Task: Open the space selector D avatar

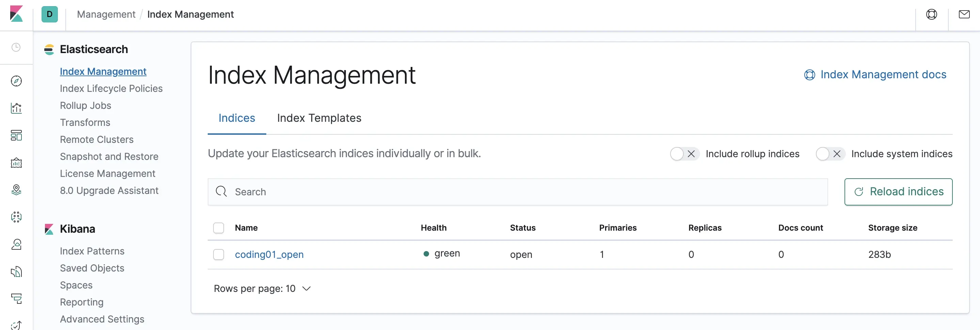Action: (x=49, y=14)
